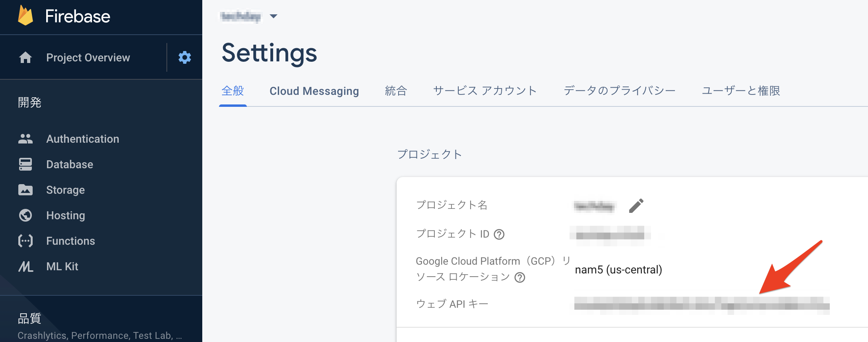Expand the project switcher dropdown

click(x=274, y=16)
